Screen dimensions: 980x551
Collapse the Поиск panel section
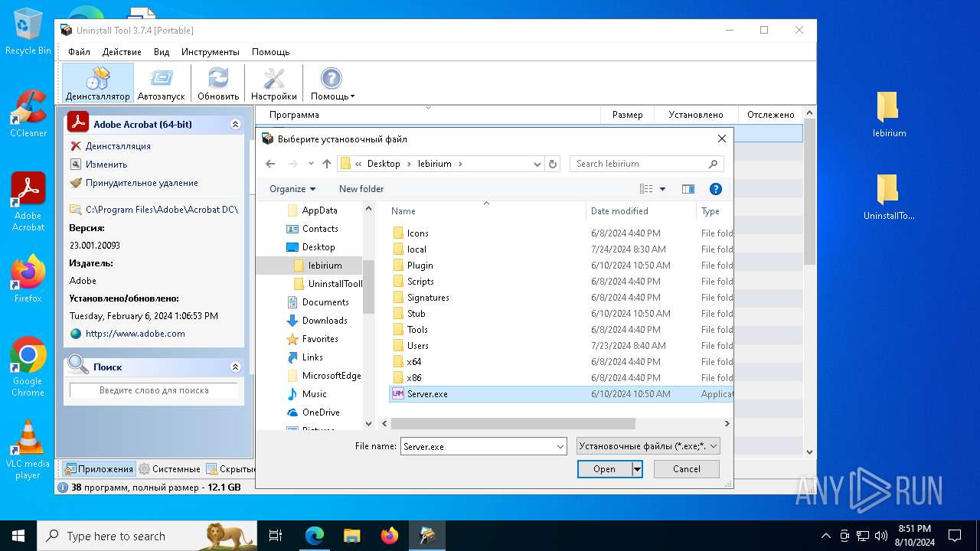coord(235,367)
